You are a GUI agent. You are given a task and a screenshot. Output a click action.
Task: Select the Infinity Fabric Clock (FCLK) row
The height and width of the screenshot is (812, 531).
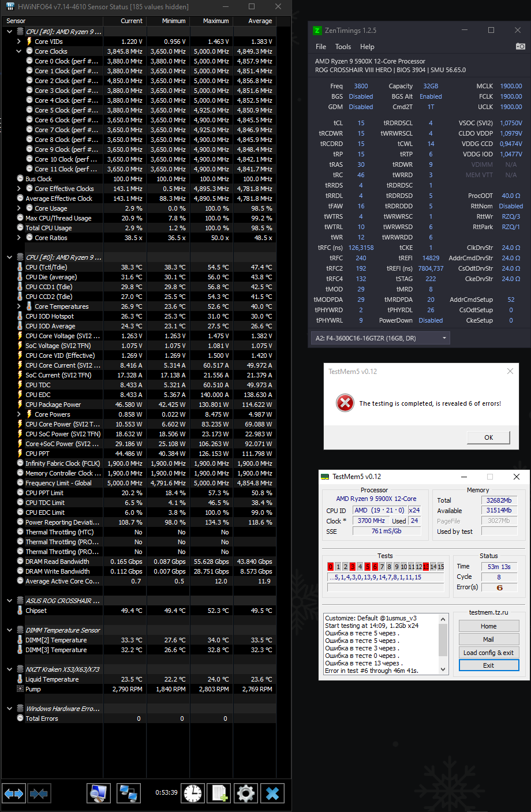point(139,463)
